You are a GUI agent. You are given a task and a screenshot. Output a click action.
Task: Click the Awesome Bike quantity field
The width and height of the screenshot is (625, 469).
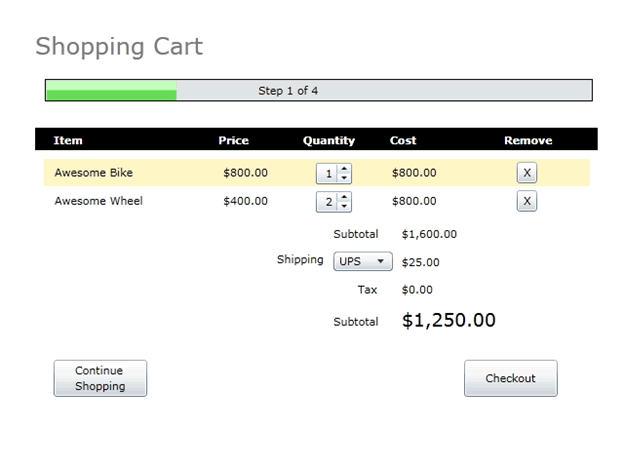pos(327,173)
